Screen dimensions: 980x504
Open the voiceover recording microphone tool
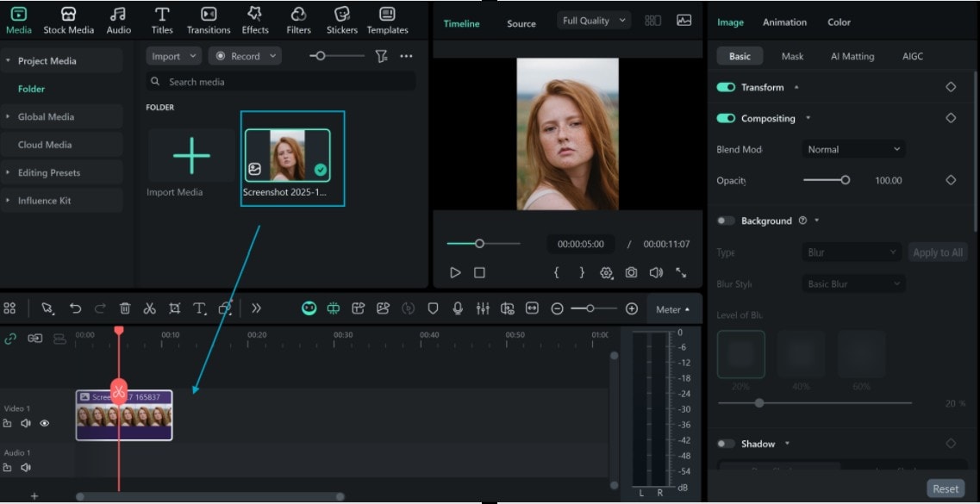point(459,308)
